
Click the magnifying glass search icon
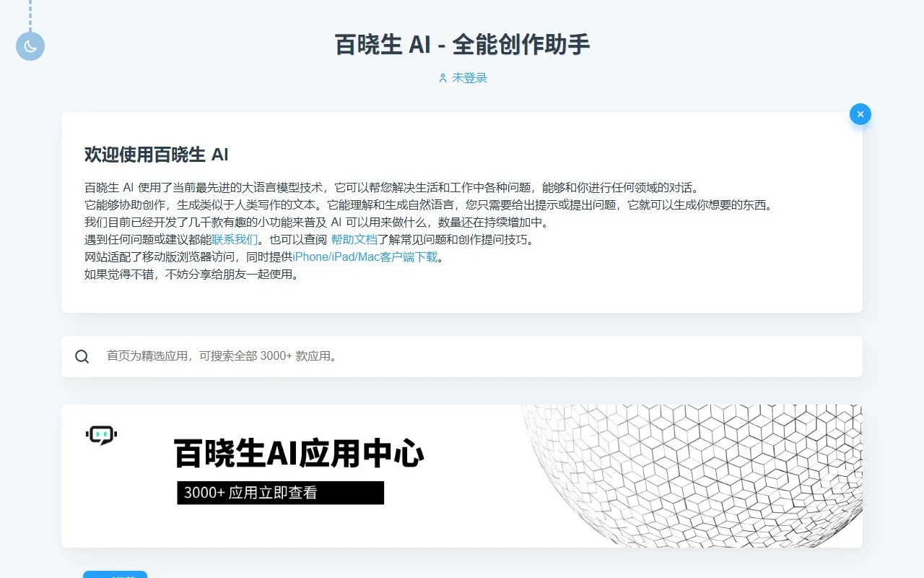[x=82, y=356]
